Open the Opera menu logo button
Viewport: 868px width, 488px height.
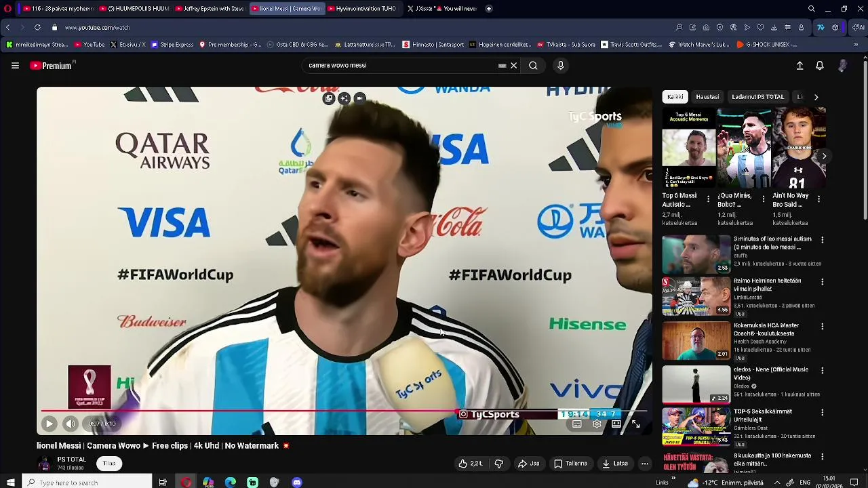click(x=7, y=9)
